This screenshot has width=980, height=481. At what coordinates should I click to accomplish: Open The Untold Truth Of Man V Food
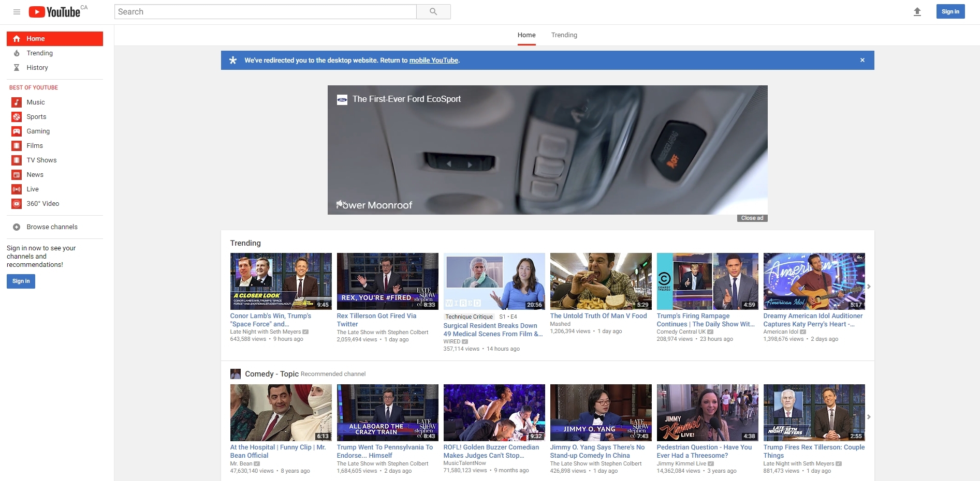coord(598,316)
